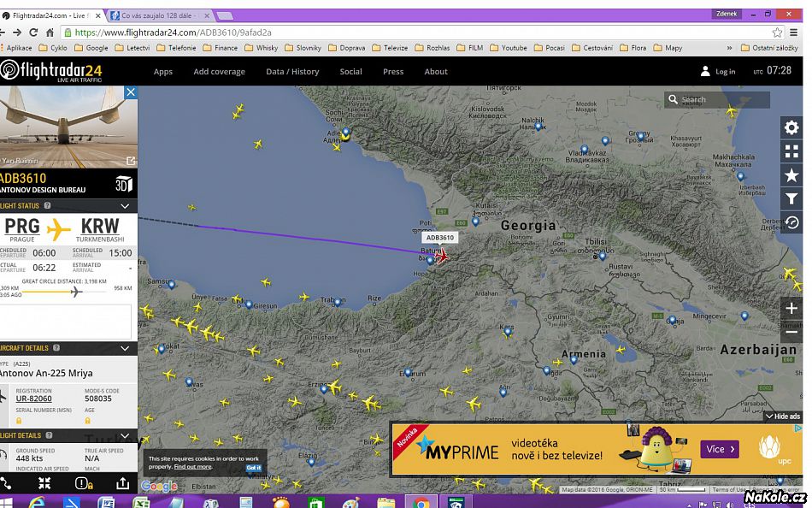Open Word from the taskbar
The width and height of the screenshot is (812, 508).
(106, 502)
